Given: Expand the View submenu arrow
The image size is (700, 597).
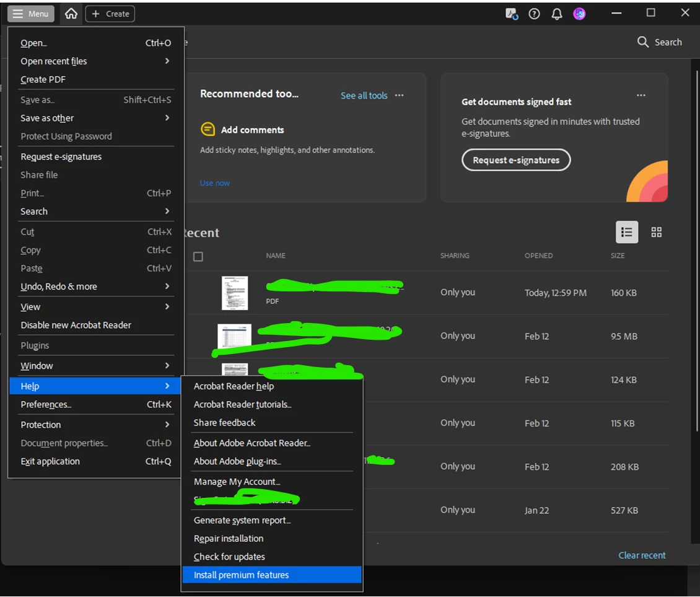Looking at the screenshot, I should point(167,306).
